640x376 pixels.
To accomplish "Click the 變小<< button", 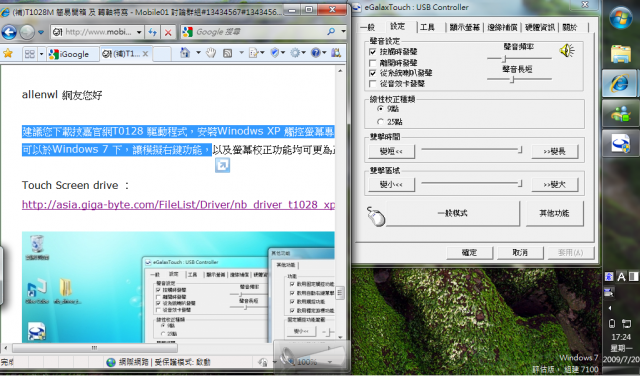I will (x=391, y=185).
